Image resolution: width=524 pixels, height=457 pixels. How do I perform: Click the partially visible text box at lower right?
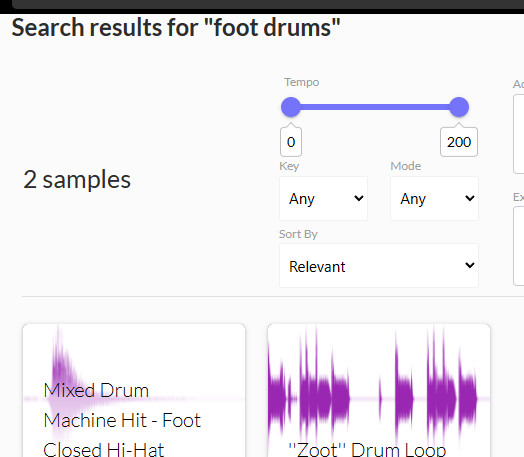(519, 246)
